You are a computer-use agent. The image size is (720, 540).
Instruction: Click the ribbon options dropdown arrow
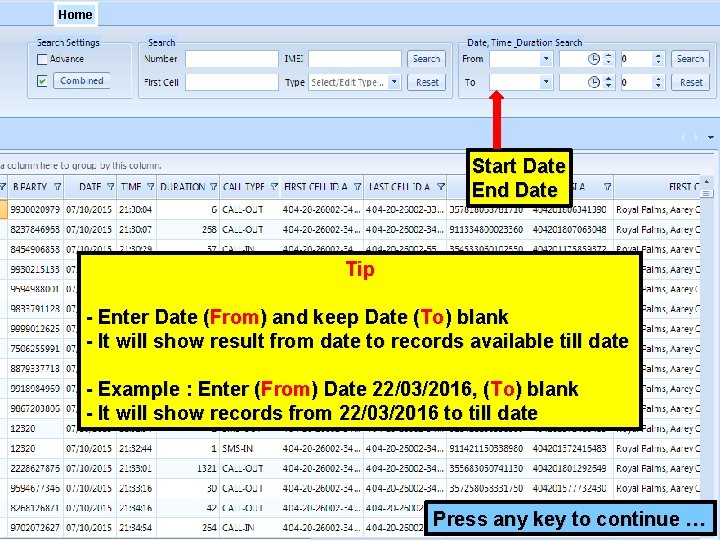tap(711, 137)
